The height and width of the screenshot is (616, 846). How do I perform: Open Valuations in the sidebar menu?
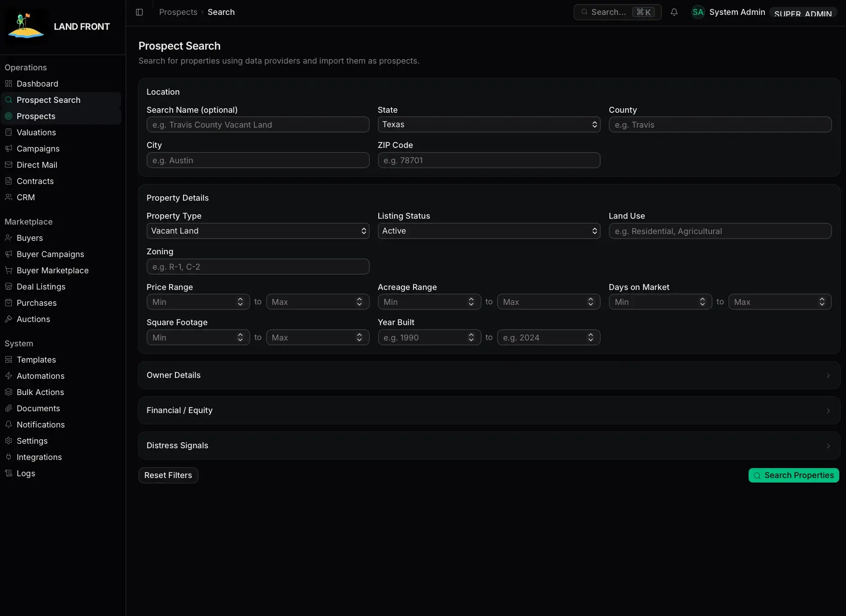[61, 133]
